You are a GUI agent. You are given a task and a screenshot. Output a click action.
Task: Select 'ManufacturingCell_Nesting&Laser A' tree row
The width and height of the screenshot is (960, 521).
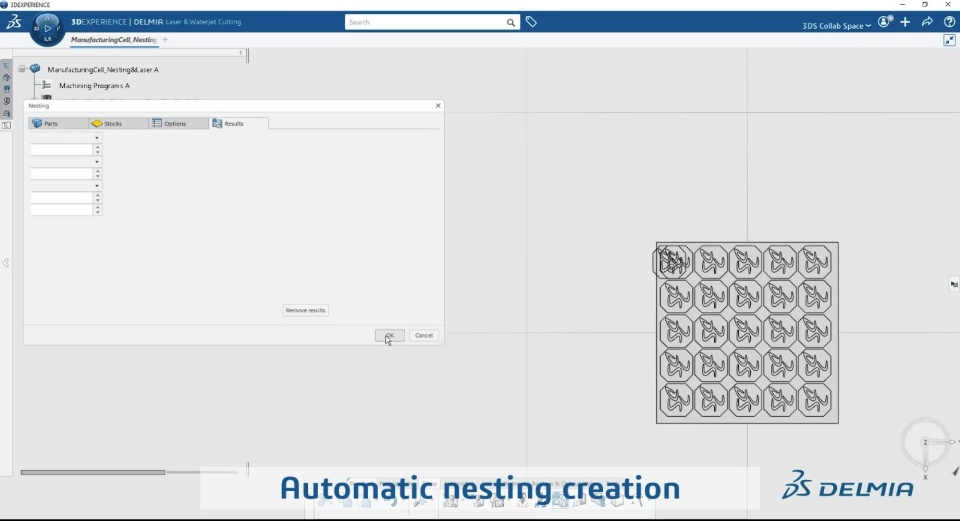(x=103, y=70)
